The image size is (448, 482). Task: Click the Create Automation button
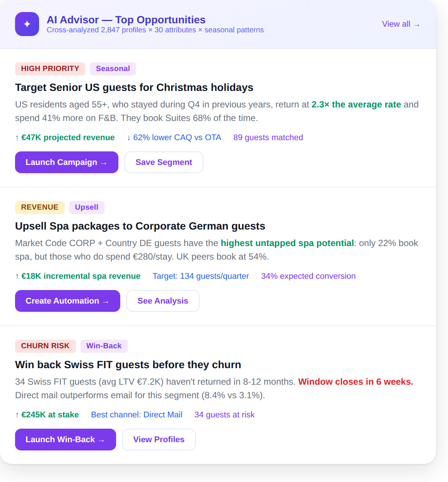pyautogui.click(x=67, y=301)
